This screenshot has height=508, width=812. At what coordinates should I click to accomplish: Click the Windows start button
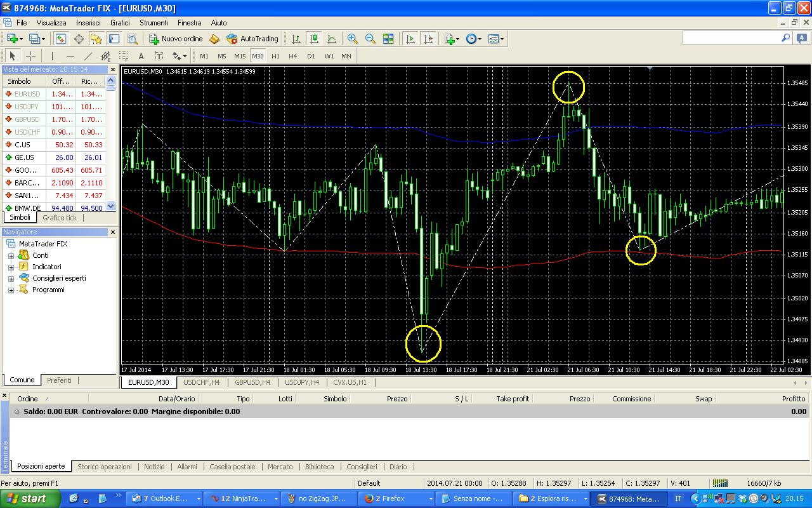click(x=30, y=498)
